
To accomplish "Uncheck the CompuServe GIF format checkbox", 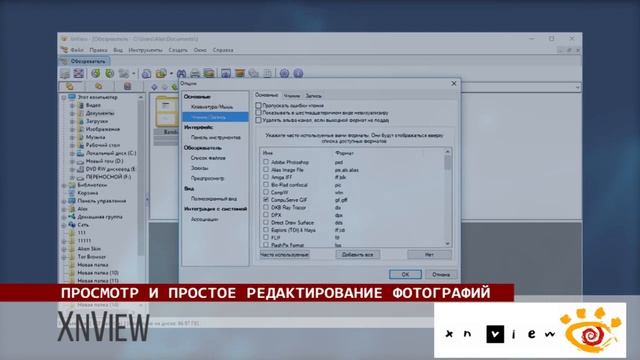I will point(266,200).
